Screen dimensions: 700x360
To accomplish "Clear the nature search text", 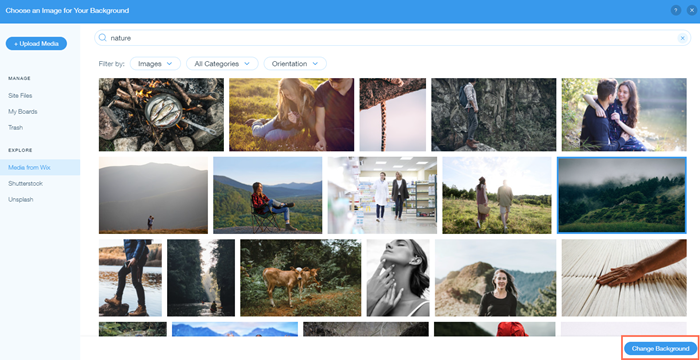I will (x=682, y=38).
